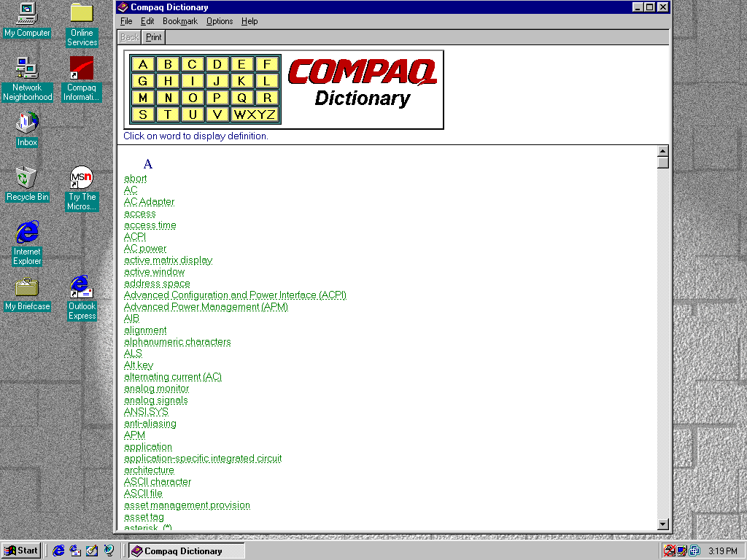Viewport: 747px width, 560px height.
Task: Open application-specific integrated circuit definition
Action: [203, 459]
